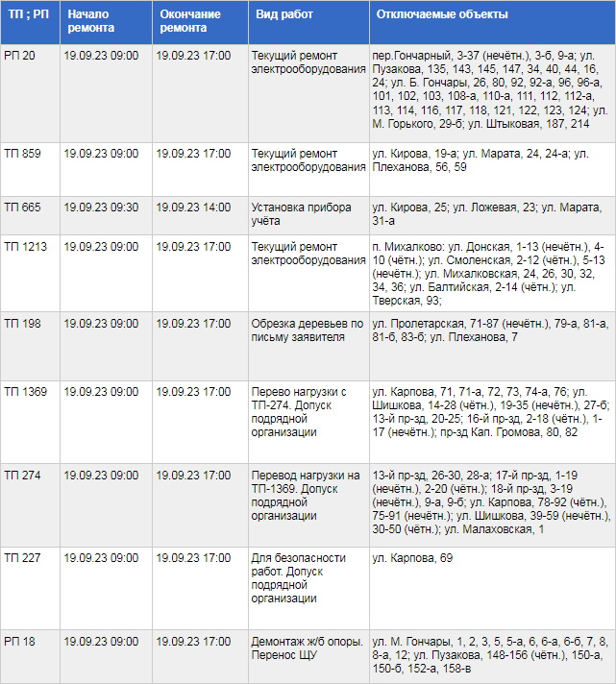Select the 19.09.23 14:00 end time
Image resolution: width=616 pixels, height=684 pixels.
pos(193,207)
